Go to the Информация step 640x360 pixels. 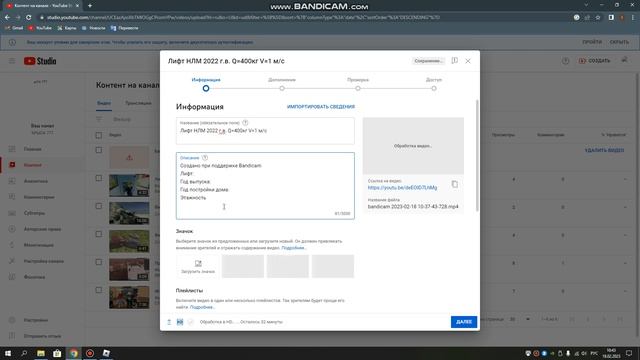(x=206, y=84)
